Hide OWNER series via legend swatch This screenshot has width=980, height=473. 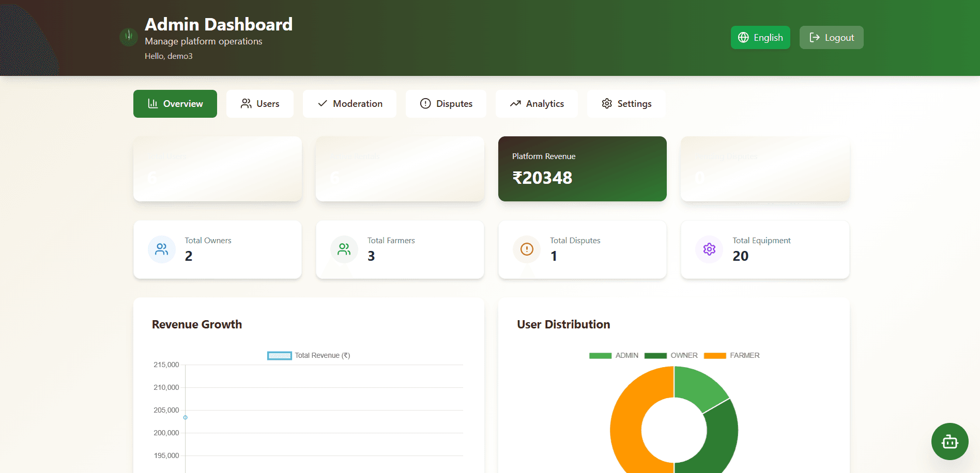point(655,356)
